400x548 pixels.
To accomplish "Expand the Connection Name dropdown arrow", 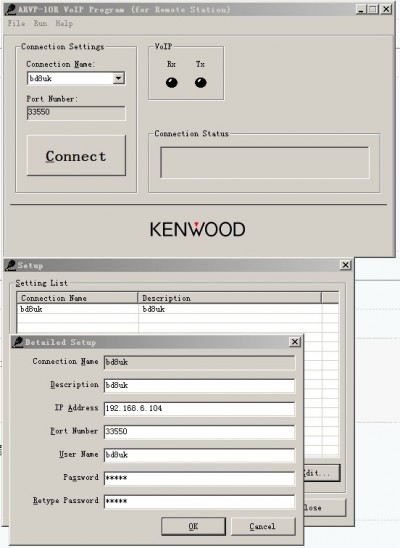I will [x=119, y=78].
